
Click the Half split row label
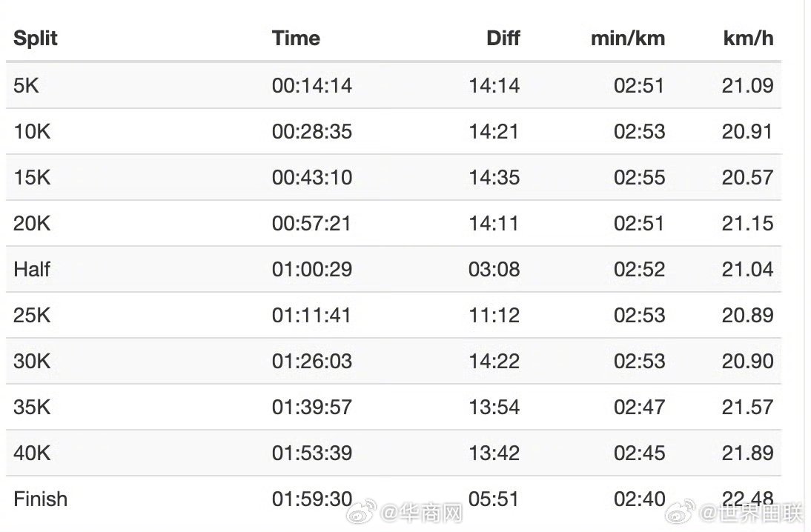pyautogui.click(x=32, y=269)
